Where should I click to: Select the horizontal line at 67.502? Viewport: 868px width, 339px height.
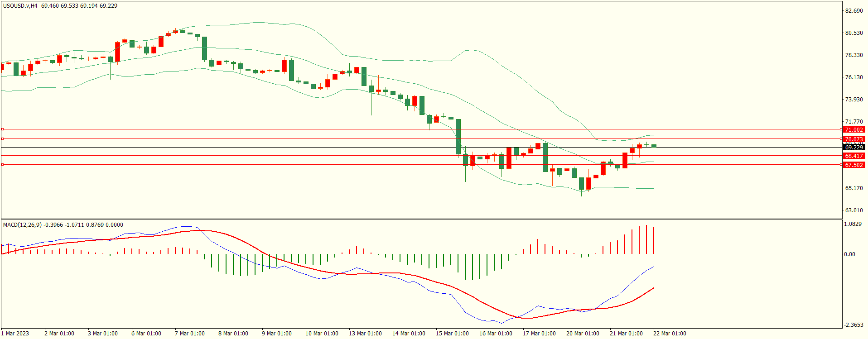[421, 165]
